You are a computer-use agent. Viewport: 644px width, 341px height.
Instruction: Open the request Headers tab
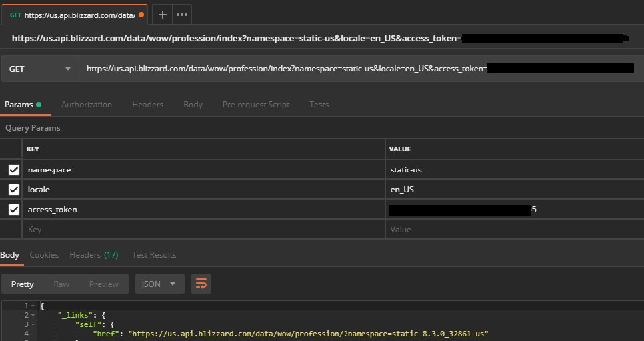coord(147,105)
